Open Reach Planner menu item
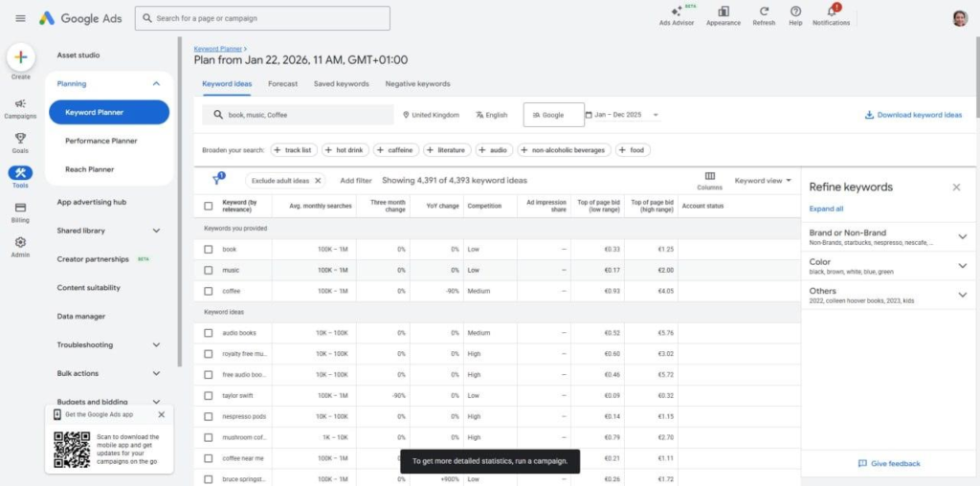Viewport: 980px width, 486px height. (90, 169)
